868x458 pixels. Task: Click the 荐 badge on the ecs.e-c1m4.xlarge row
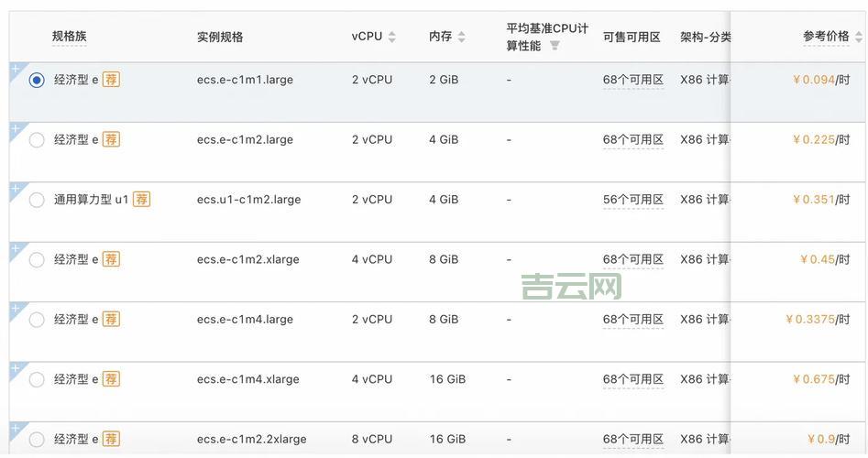[x=111, y=379]
